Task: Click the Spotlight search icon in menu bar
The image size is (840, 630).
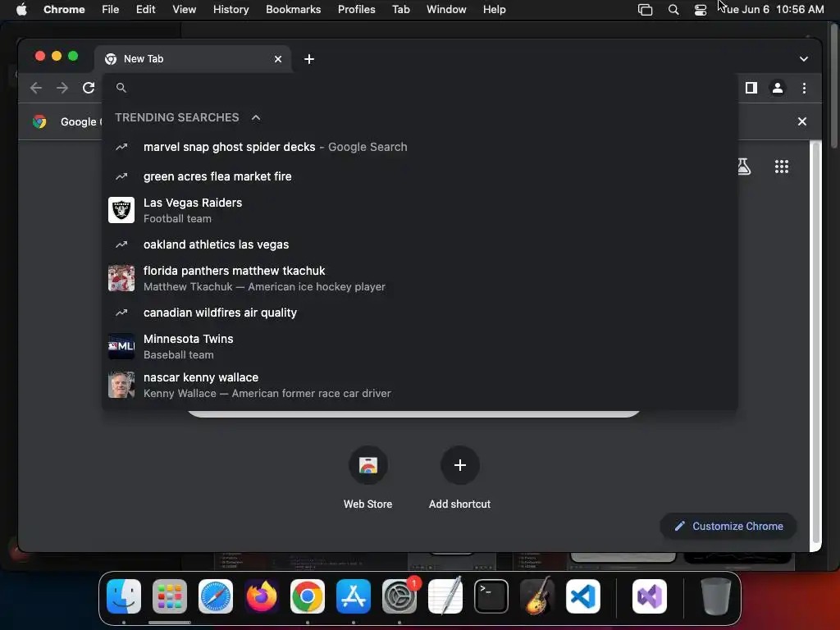Action: pyautogui.click(x=673, y=10)
